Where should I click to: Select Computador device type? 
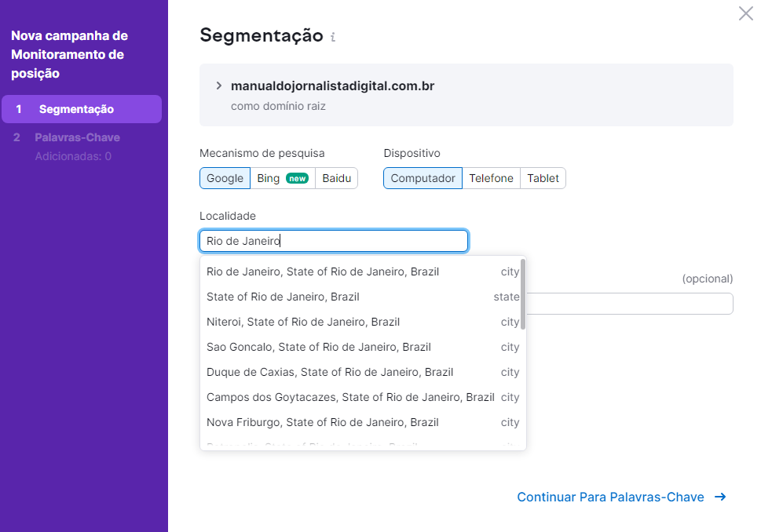click(x=423, y=178)
